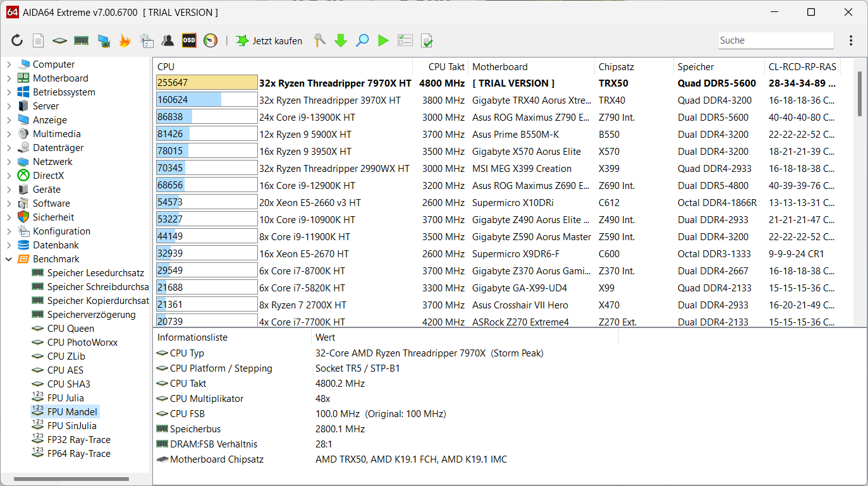Expand the Server tree node
This screenshot has width=868, height=486.
9,106
